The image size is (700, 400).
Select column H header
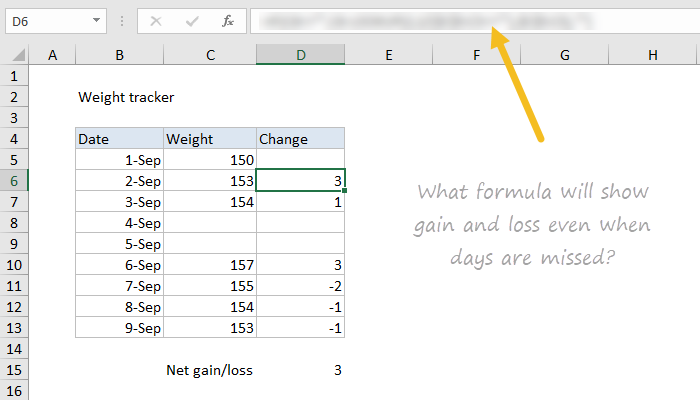click(653, 56)
